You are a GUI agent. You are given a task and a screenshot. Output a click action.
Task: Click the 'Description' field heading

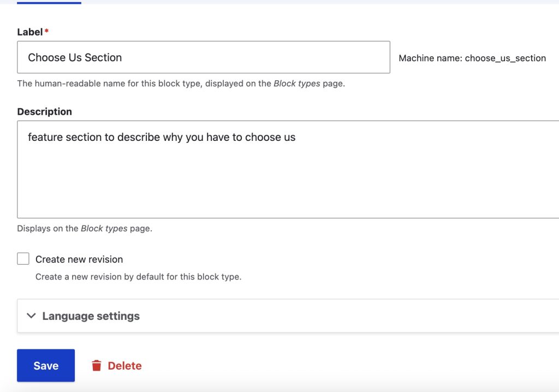click(x=44, y=111)
